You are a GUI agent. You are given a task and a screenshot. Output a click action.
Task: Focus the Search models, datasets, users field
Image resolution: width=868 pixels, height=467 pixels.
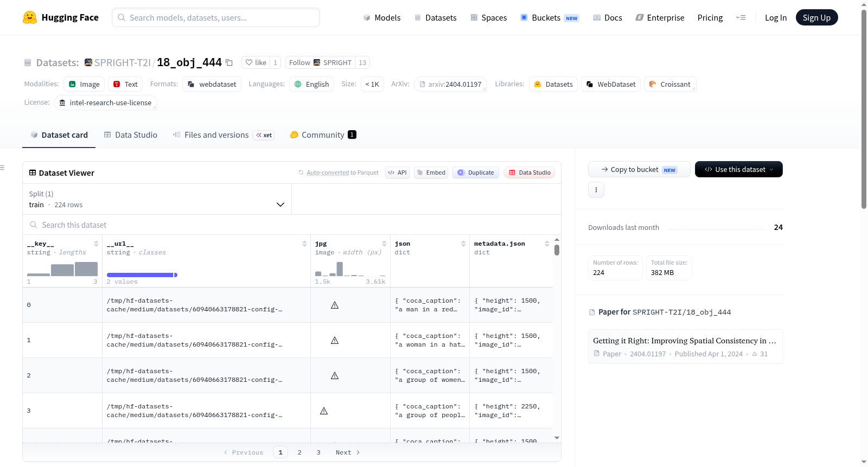(x=216, y=17)
